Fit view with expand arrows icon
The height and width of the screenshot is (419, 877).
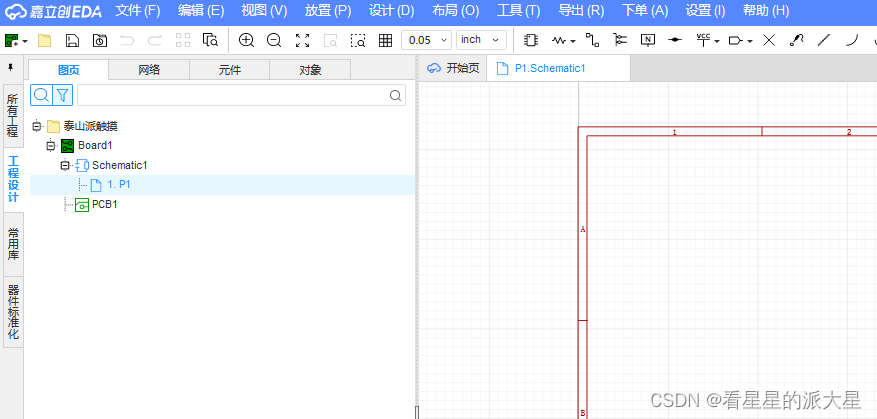click(303, 40)
